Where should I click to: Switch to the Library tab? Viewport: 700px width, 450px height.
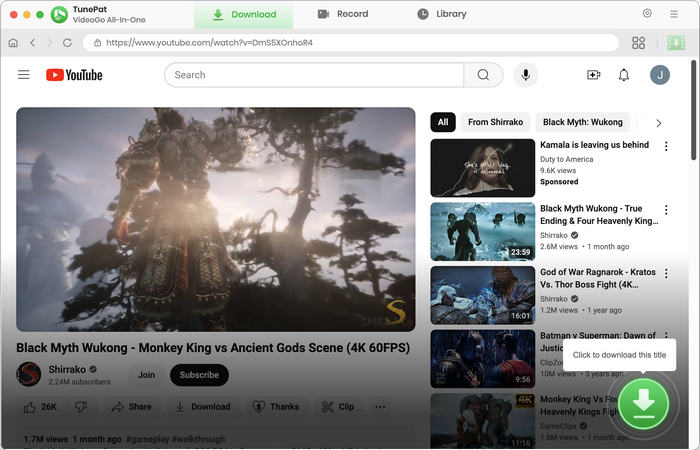442,14
